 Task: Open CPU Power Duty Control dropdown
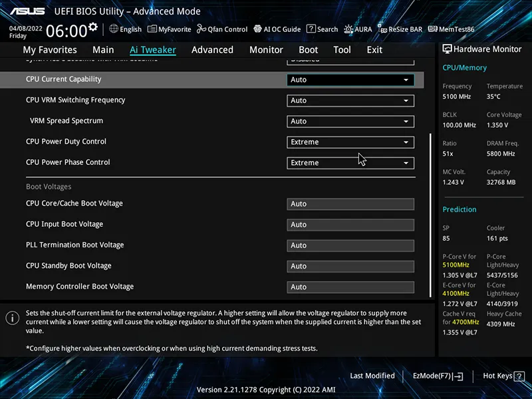pyautogui.click(x=350, y=142)
